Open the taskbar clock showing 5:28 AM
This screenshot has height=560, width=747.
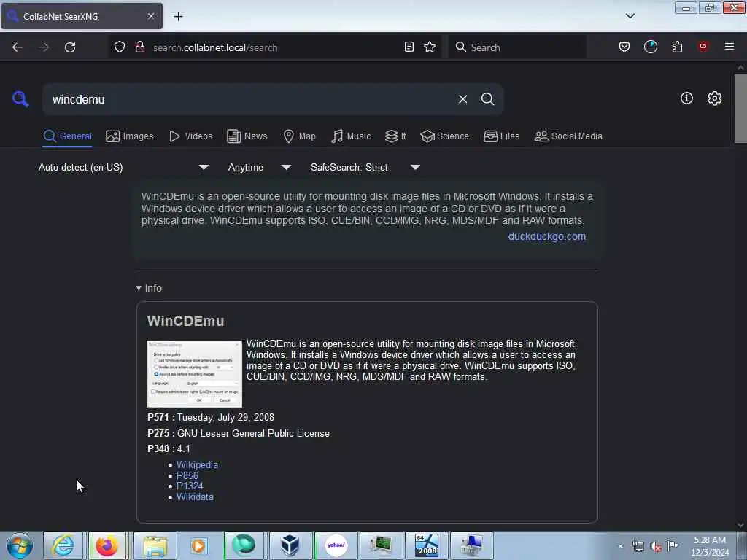[x=710, y=546]
